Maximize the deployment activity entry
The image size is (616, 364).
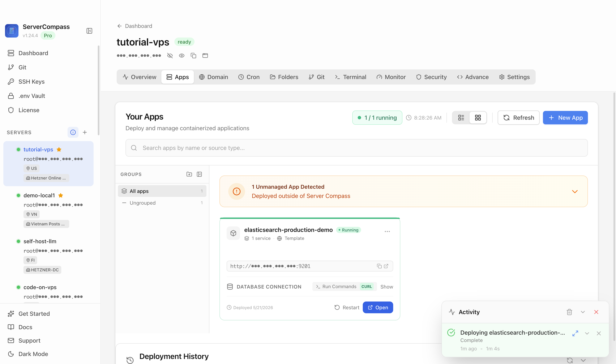[x=575, y=333]
